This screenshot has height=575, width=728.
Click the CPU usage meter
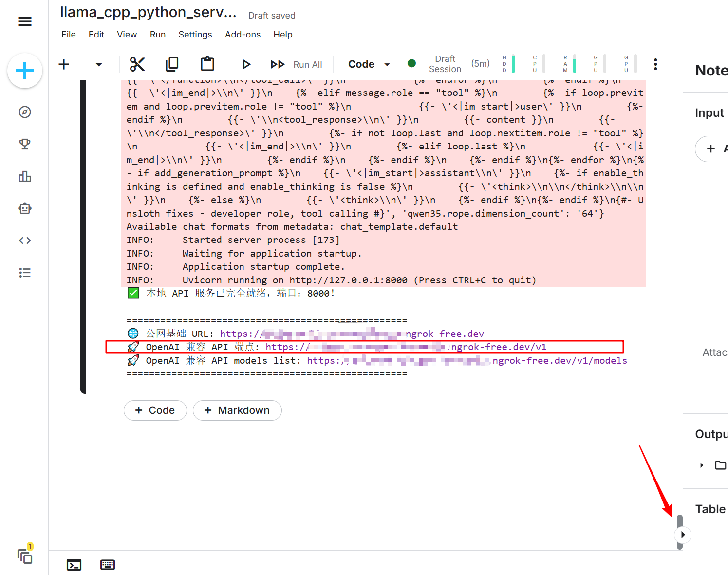tap(540, 64)
